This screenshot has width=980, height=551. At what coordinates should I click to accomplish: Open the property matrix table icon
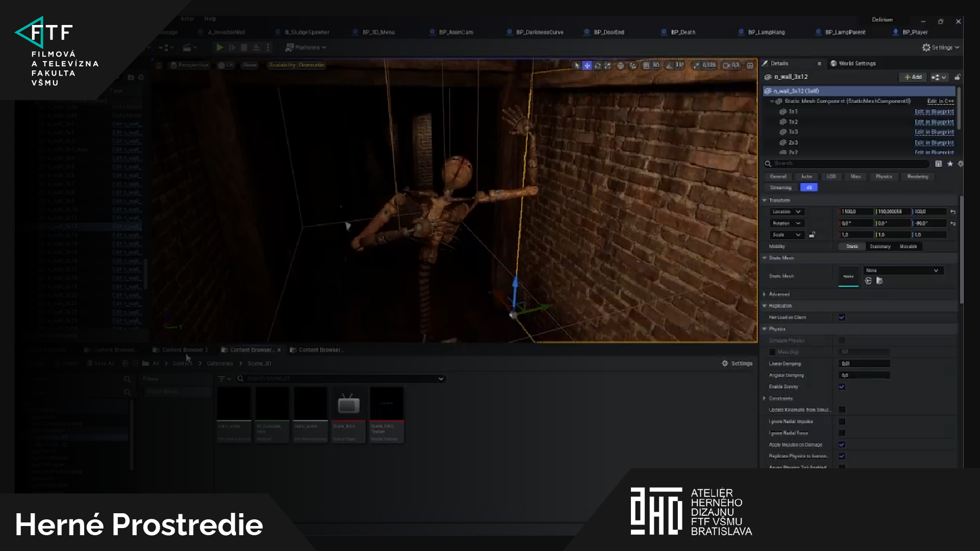(938, 164)
